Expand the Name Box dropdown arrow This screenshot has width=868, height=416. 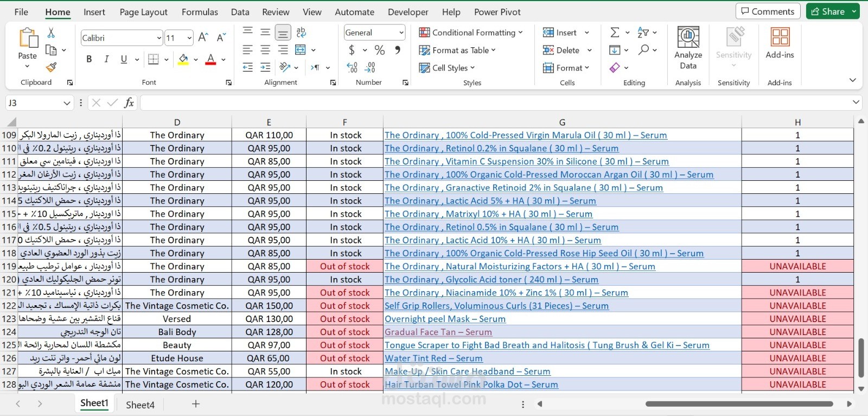click(x=67, y=103)
